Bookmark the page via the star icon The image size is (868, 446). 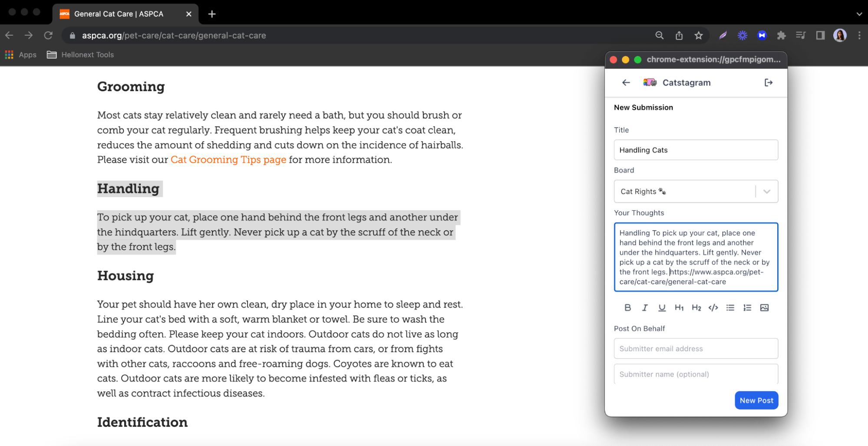(x=699, y=35)
